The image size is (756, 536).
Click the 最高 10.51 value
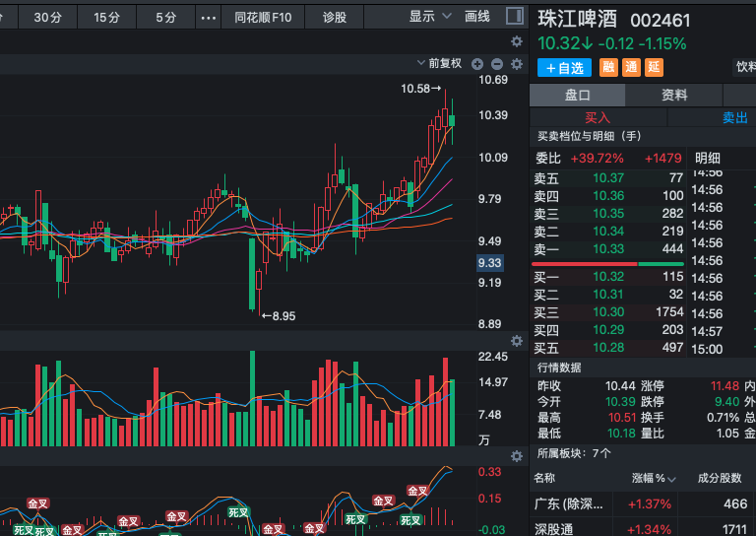pyautogui.click(x=622, y=418)
